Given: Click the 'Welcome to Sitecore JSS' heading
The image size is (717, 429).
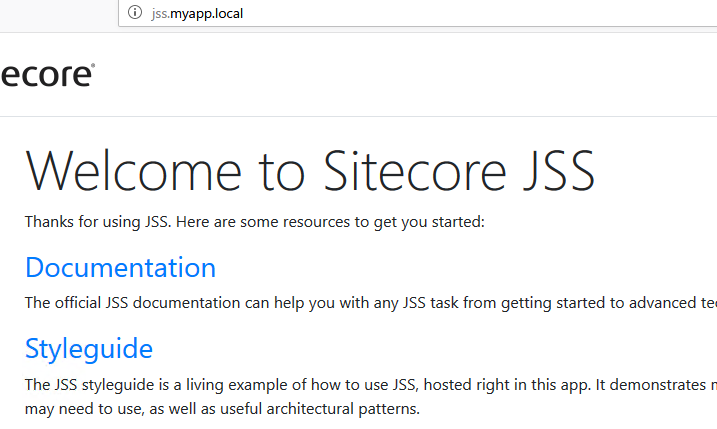Looking at the screenshot, I should (310, 172).
